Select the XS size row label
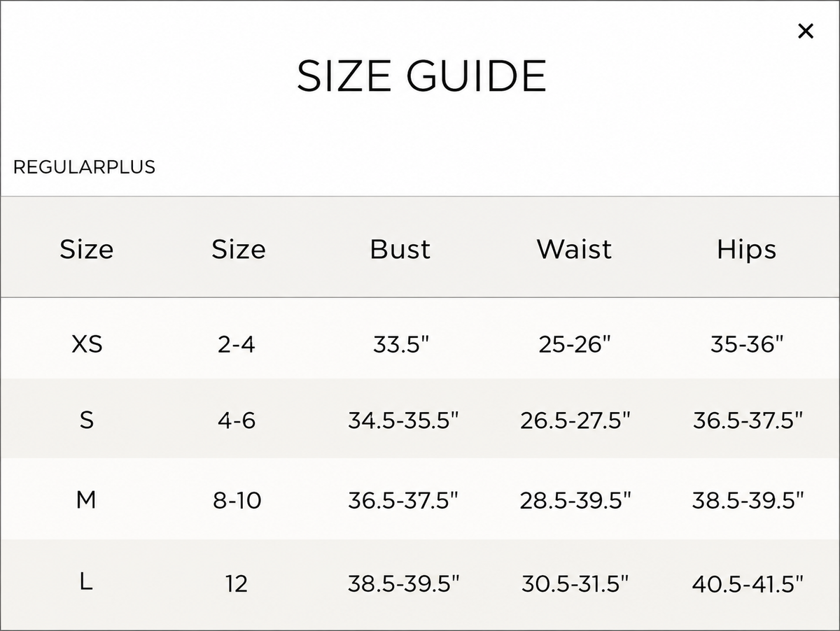This screenshot has width=840, height=631. click(87, 344)
